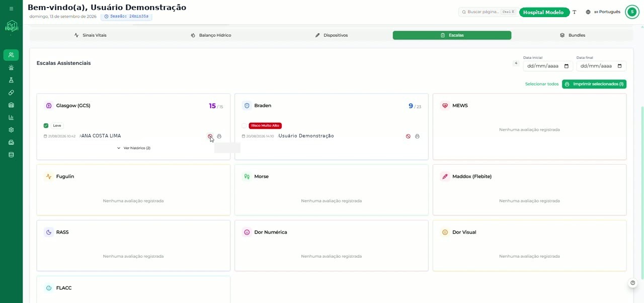
Task: Click the font size T icon
Action: pos(575,12)
